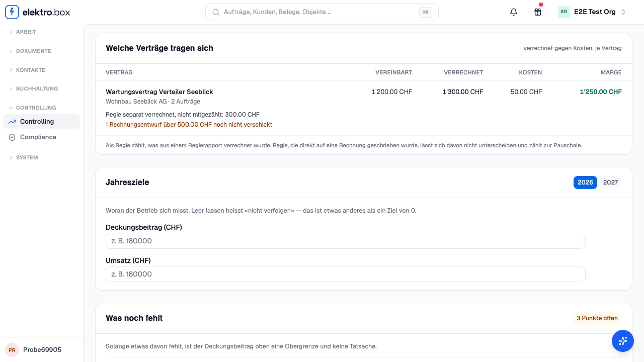
Task: Open the sparkle assistant floating button
Action: click(623, 341)
